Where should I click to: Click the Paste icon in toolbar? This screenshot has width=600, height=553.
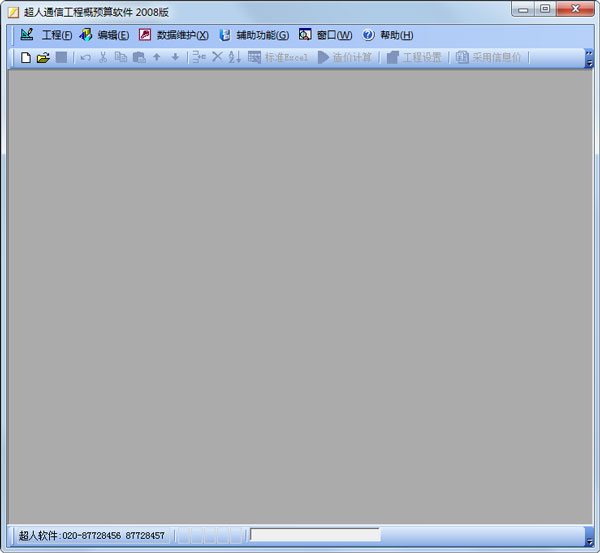(x=139, y=58)
